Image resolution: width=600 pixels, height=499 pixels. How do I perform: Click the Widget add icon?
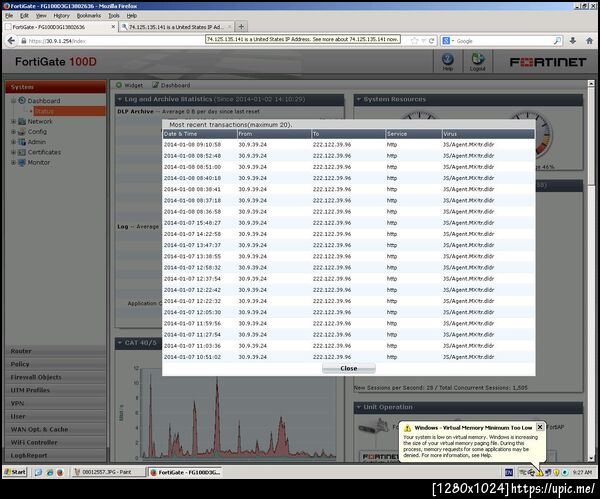(x=119, y=85)
